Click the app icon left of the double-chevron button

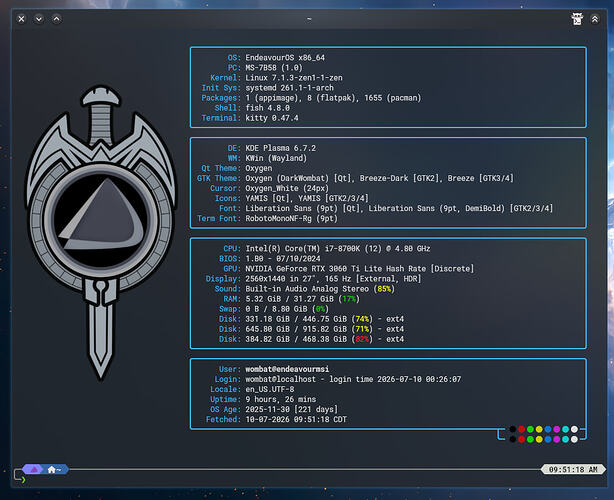(577, 19)
